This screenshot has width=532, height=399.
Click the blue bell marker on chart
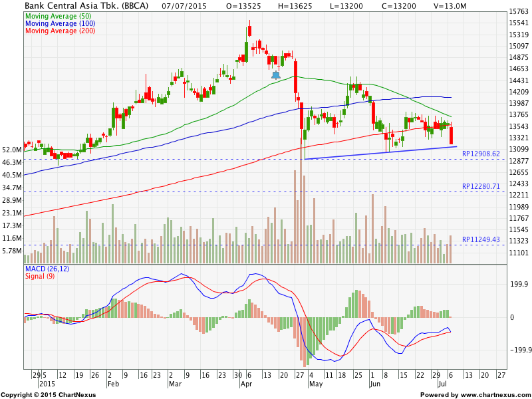[276, 75]
